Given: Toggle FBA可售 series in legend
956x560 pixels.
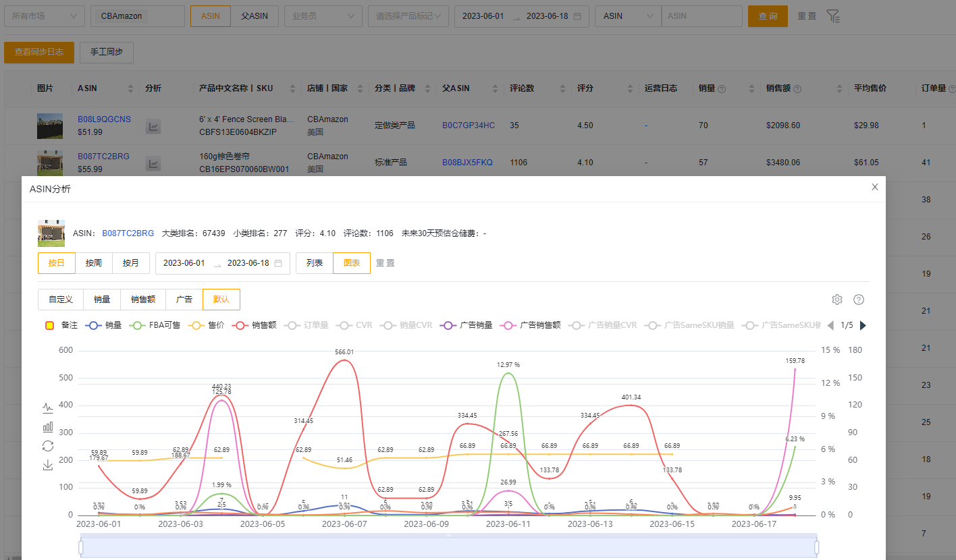Looking at the screenshot, I should coord(155,325).
